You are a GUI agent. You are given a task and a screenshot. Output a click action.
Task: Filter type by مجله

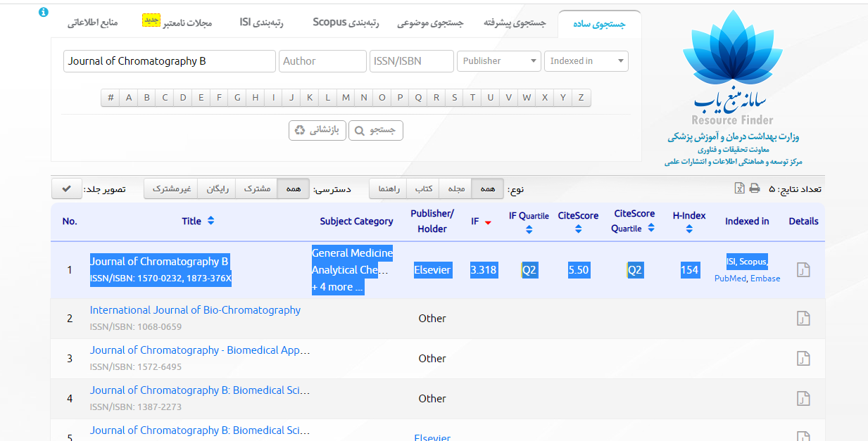point(455,188)
